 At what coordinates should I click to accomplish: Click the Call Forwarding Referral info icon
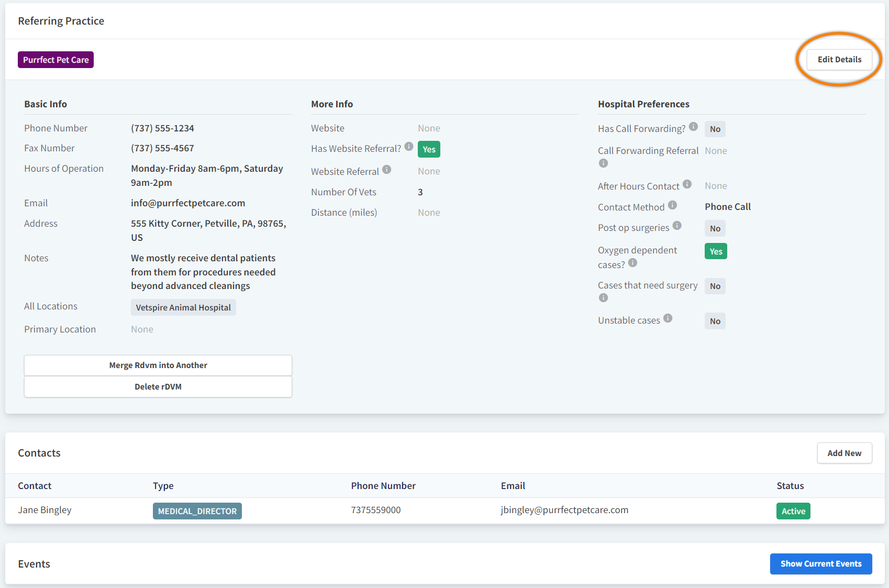point(603,163)
